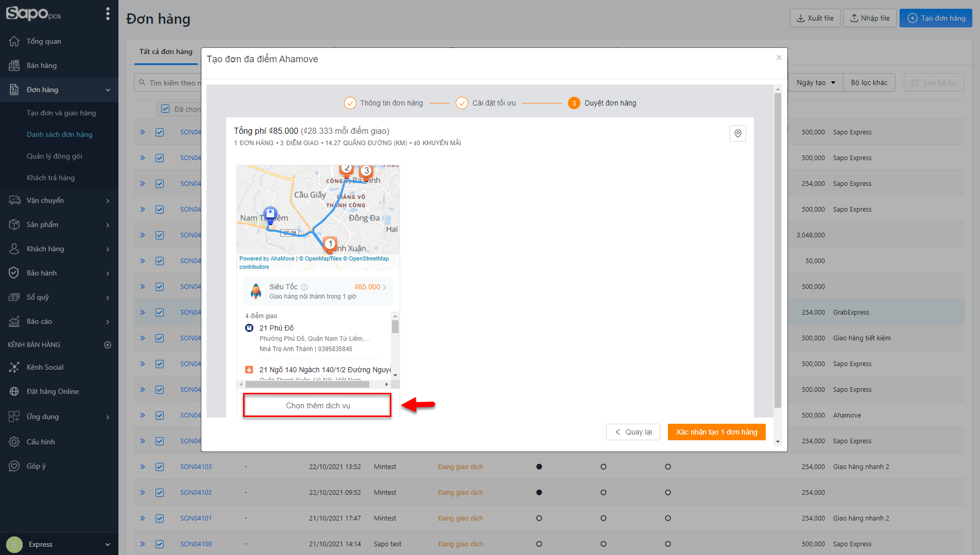Viewport: 980px width, 555px height.
Task: Open Quản lý đóng gói
Action: [55, 156]
